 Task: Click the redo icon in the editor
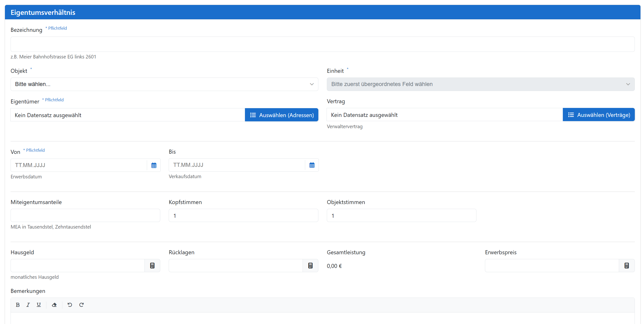(x=81, y=305)
